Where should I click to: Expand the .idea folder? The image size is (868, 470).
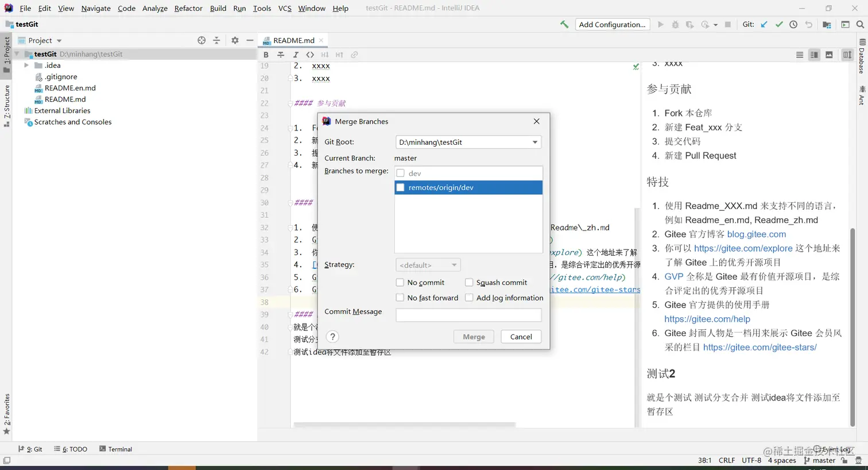pos(26,66)
